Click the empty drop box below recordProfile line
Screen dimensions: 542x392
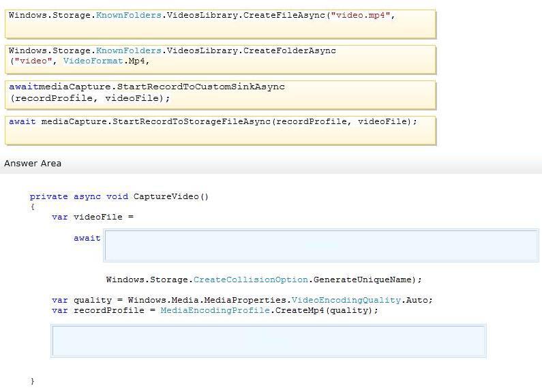[269, 341]
